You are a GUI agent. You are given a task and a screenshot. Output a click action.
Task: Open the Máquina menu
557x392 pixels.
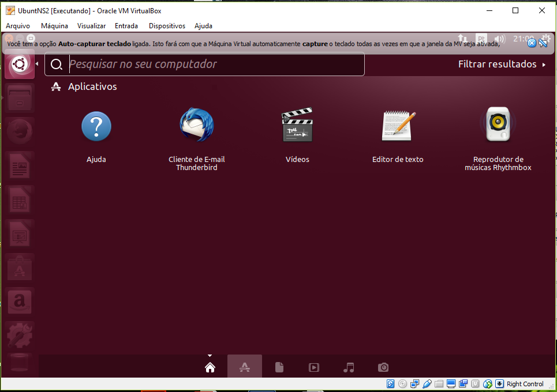[x=54, y=26]
